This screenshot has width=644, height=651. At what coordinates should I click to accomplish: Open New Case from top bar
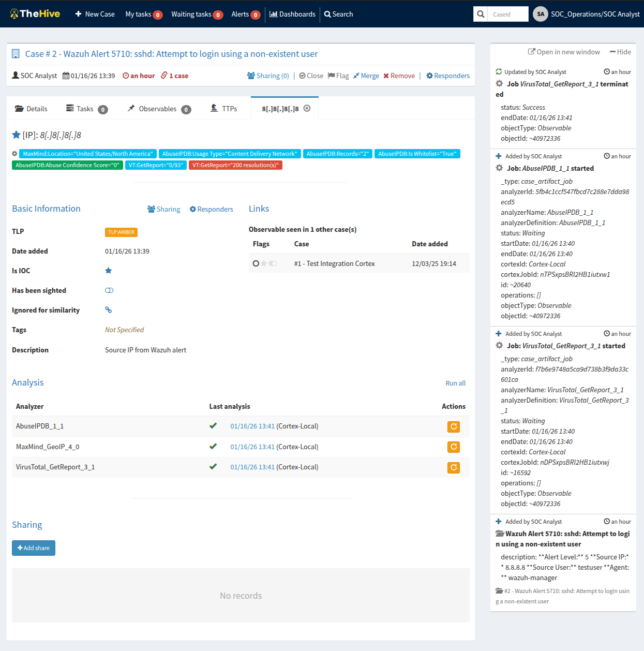click(x=95, y=14)
